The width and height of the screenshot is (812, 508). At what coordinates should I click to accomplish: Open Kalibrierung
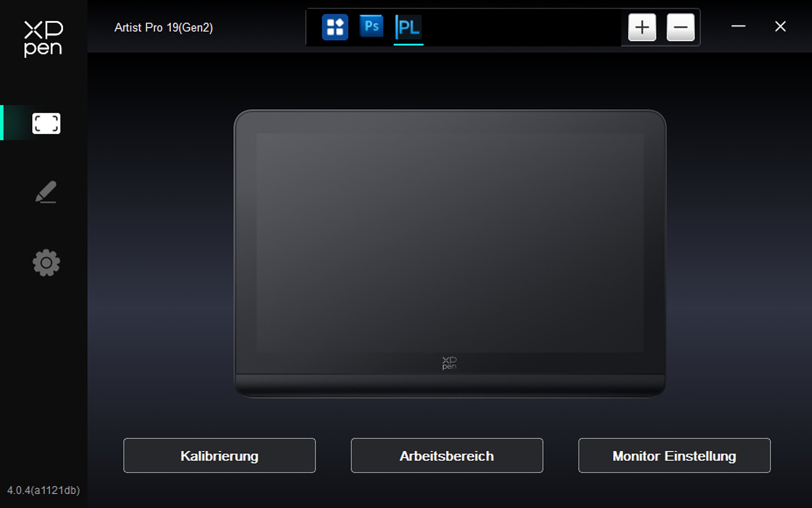(x=219, y=456)
